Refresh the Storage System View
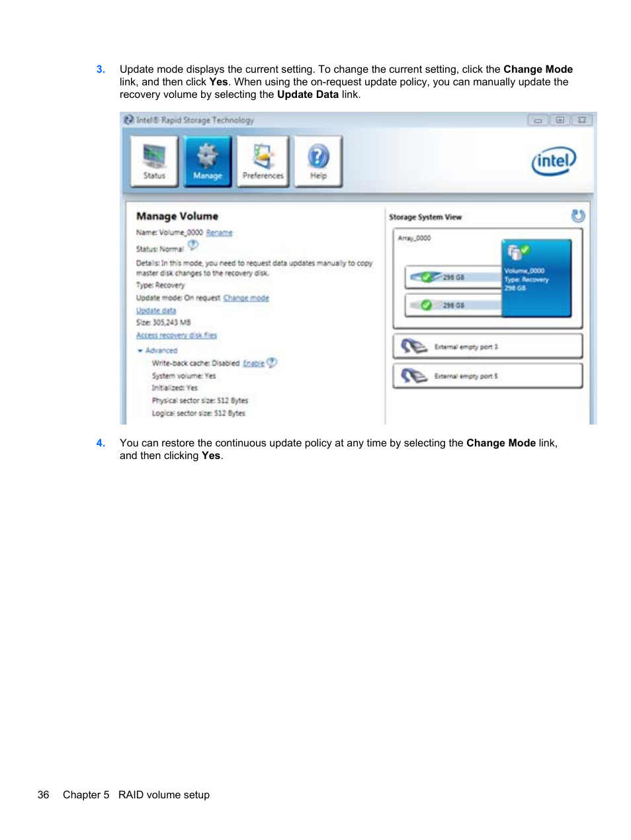 click(x=578, y=216)
